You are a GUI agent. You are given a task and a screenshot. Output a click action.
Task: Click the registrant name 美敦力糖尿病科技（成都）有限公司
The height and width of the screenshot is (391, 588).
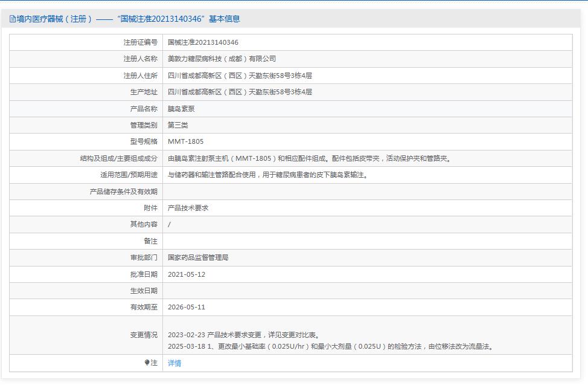[x=222, y=59]
